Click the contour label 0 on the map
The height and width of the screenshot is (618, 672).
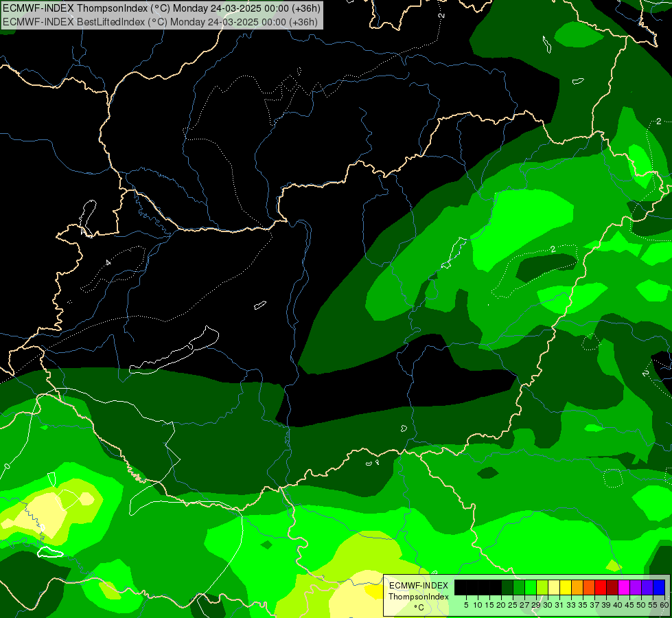click(x=7, y=466)
